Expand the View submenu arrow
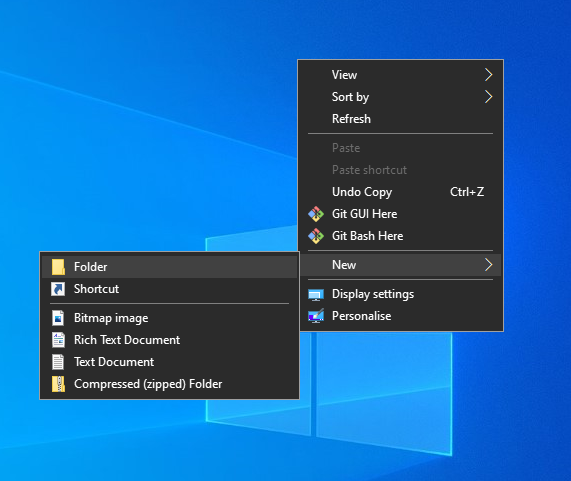The image size is (571, 481). click(488, 75)
